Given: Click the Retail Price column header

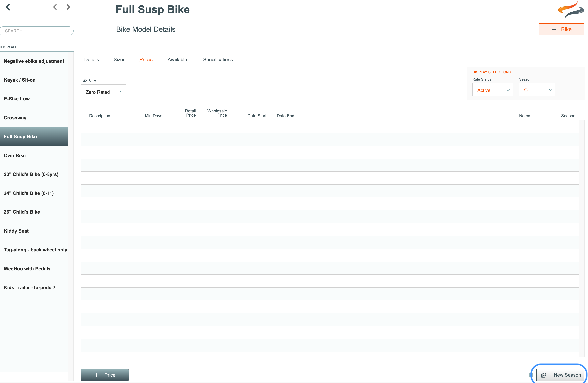Looking at the screenshot, I should coord(190,113).
